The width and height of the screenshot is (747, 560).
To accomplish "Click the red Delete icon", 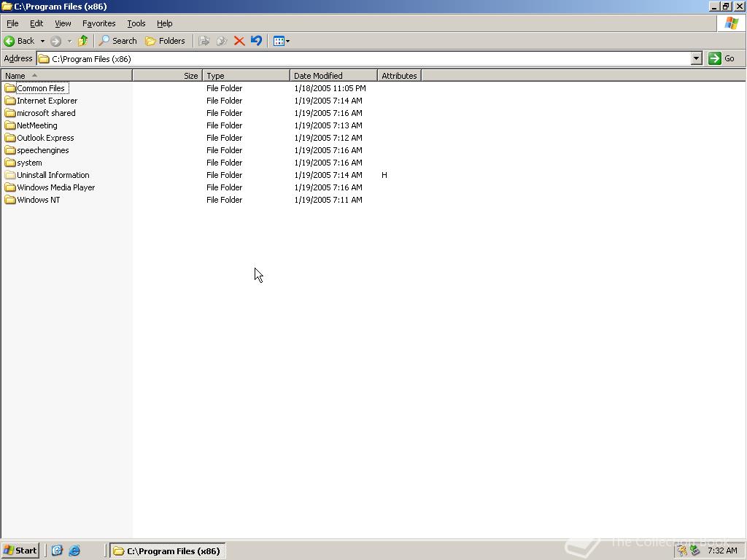I will (x=239, y=41).
